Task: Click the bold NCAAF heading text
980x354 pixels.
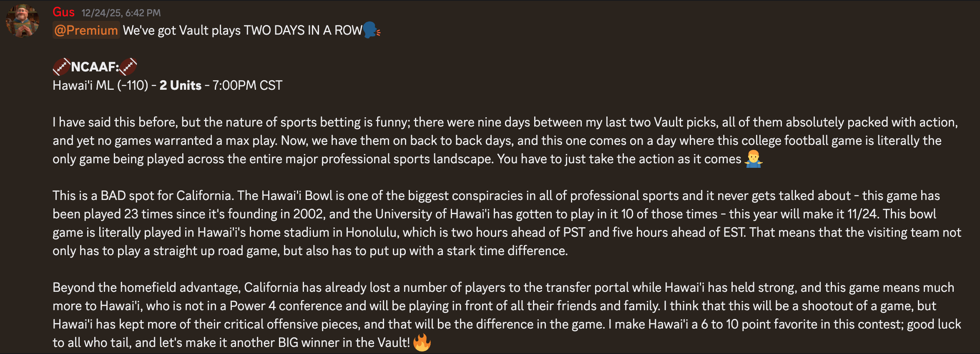Action: 95,67
